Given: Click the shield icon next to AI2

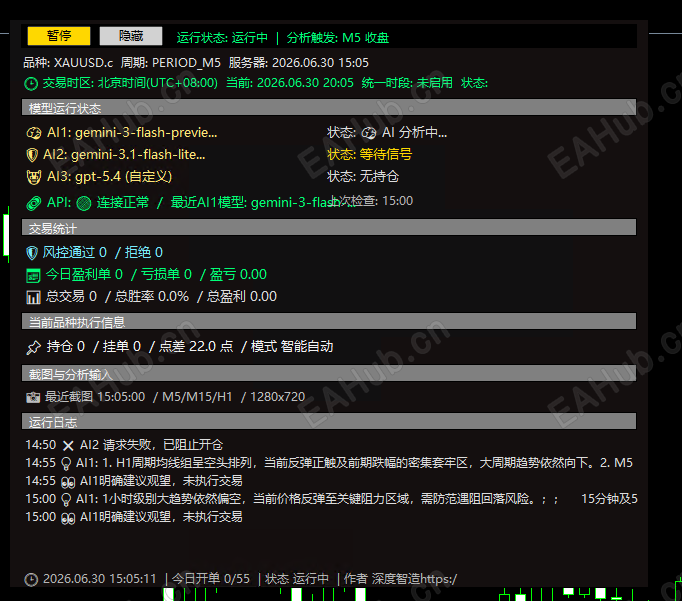Looking at the screenshot, I should (x=32, y=154).
